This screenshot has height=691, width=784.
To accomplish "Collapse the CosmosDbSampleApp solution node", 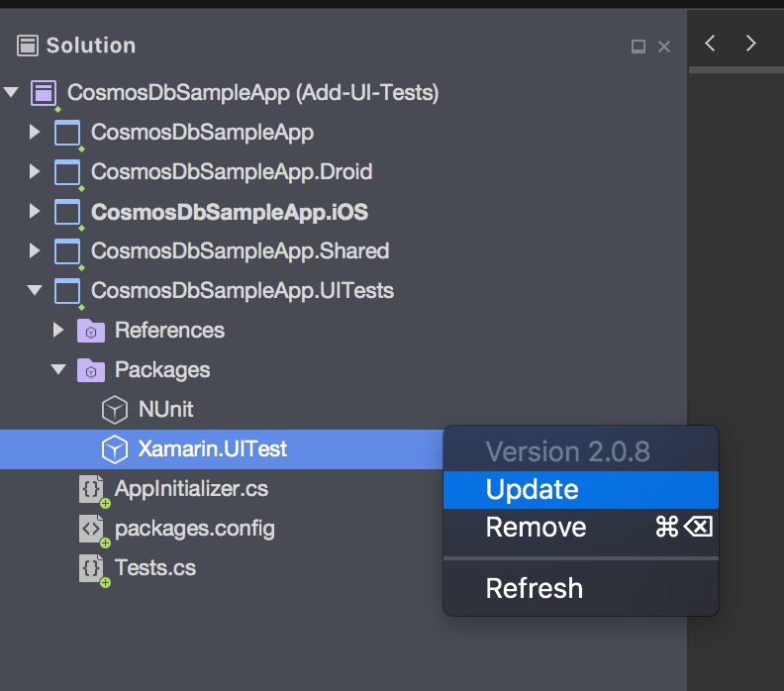I will pyautogui.click(x=11, y=92).
